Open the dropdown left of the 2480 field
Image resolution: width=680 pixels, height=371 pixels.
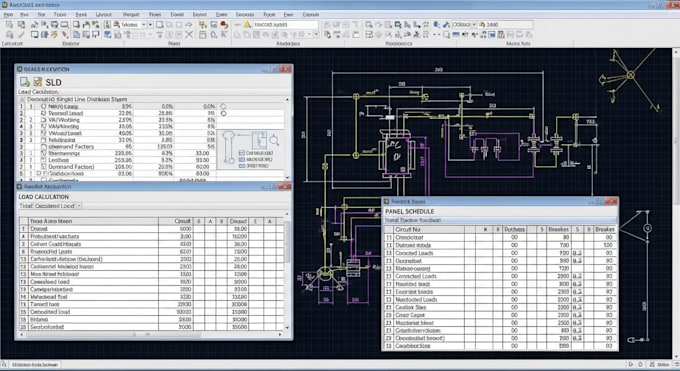(474, 25)
